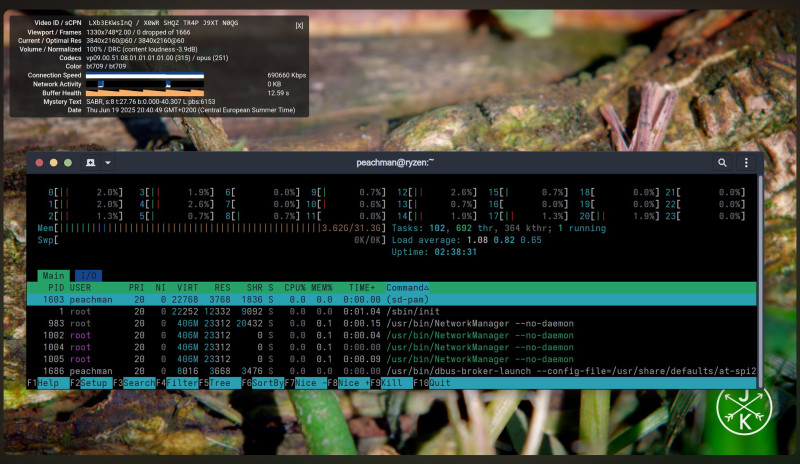Sort by TIME+ column header
Image resolution: width=800 pixels, height=464 pixels.
coord(362,288)
